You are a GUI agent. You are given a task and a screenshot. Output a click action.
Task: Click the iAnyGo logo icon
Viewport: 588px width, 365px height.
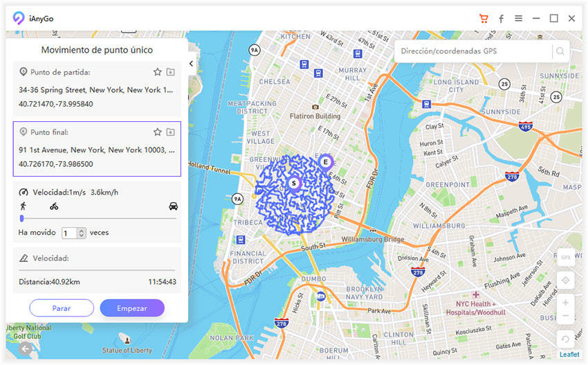pyautogui.click(x=19, y=18)
